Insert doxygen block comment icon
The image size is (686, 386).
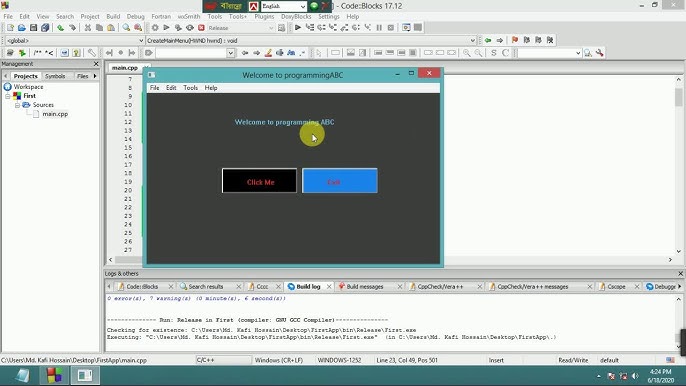tap(38, 53)
